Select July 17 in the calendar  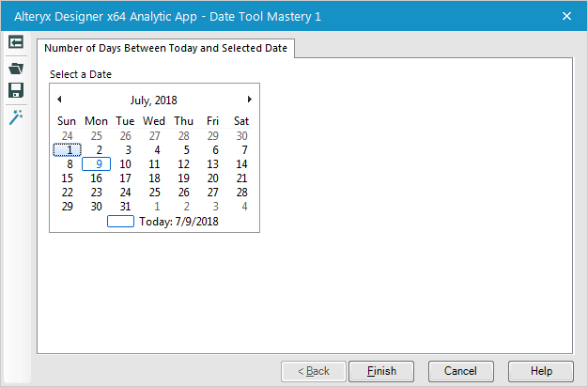tap(125, 178)
